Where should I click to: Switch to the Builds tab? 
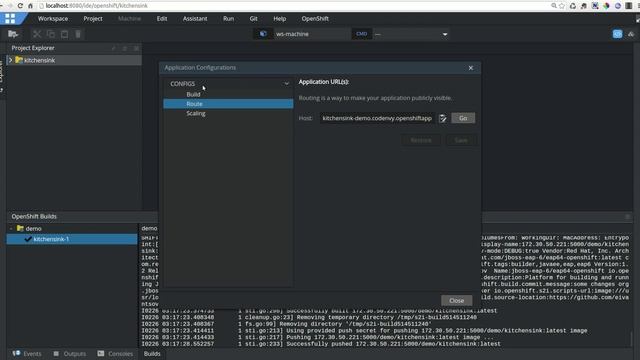click(152, 353)
